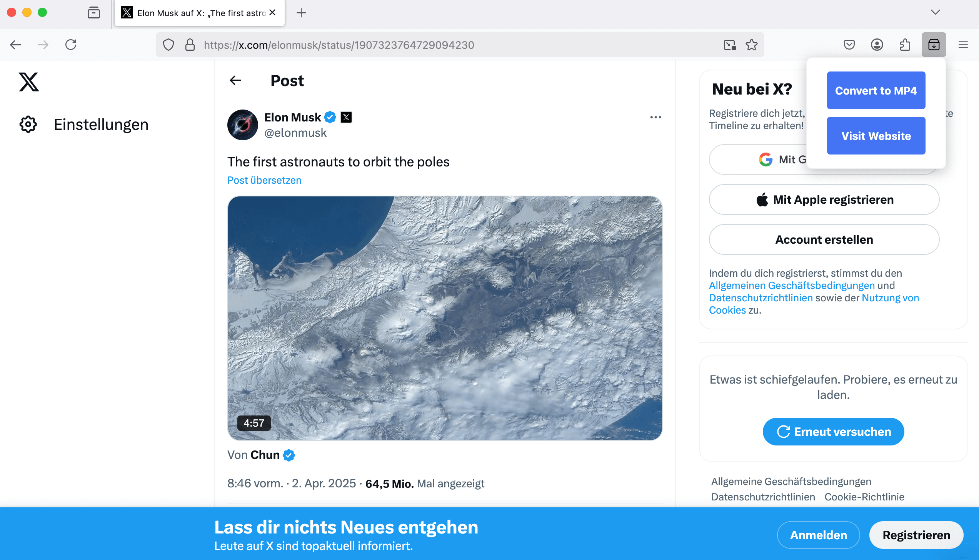Click Registrieren in bottom banner
Image resolution: width=979 pixels, height=560 pixels.
tap(916, 535)
